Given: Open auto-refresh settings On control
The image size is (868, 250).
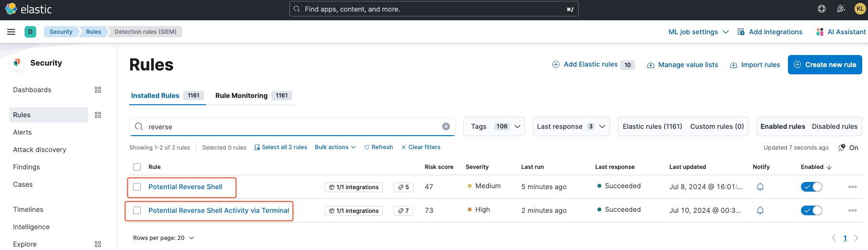Looking at the screenshot, I should point(849,148).
